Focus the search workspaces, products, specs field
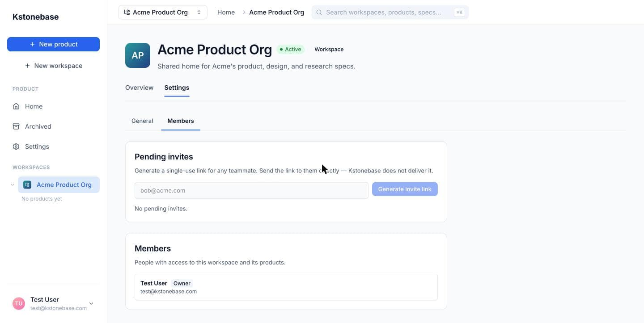644x323 pixels. click(x=390, y=13)
